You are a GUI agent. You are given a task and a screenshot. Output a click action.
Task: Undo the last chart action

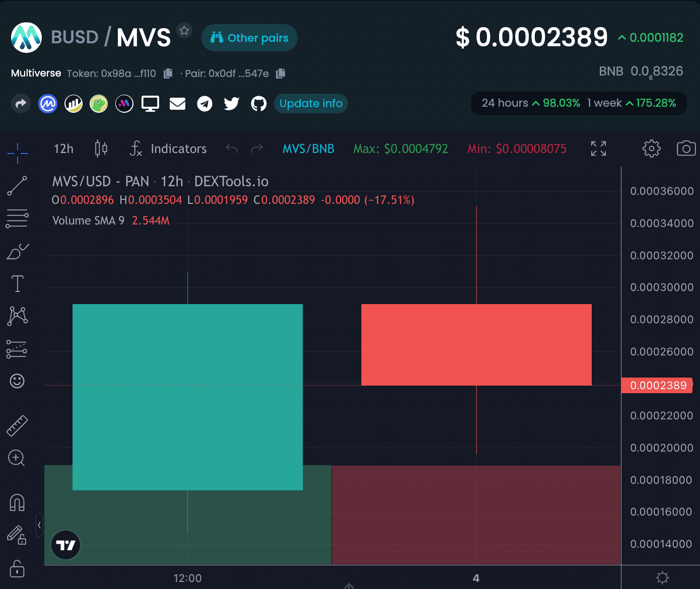[x=232, y=149]
